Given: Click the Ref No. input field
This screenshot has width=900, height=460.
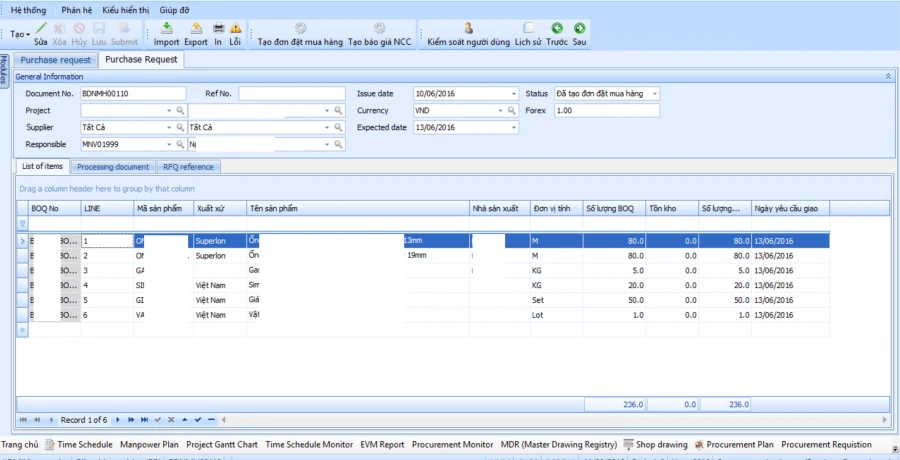Looking at the screenshot, I should (x=292, y=94).
